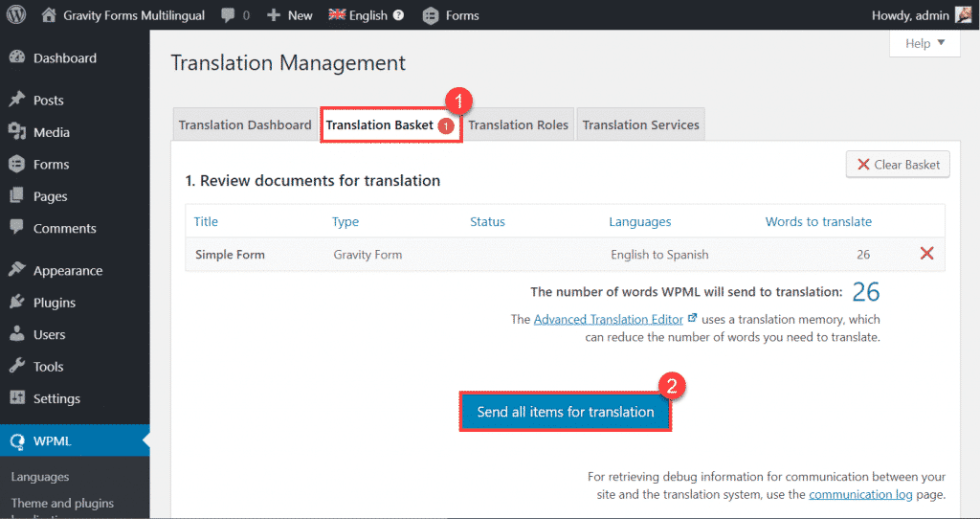
Task: Click the Languages column header
Action: [x=640, y=221]
